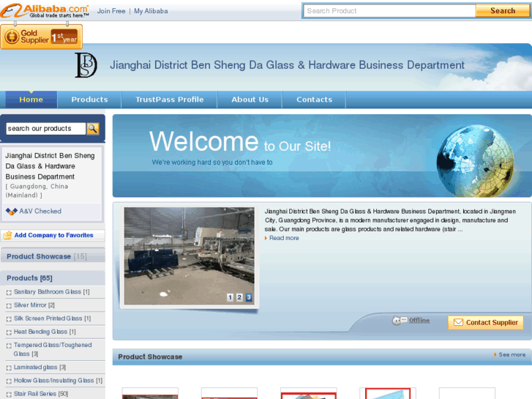Show slide 1 of the factory photos
532x399 pixels.
pyautogui.click(x=230, y=297)
